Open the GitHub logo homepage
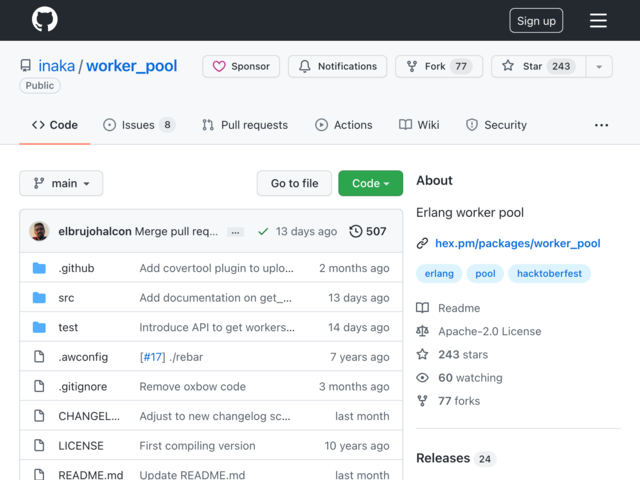640x480 pixels. point(44,20)
